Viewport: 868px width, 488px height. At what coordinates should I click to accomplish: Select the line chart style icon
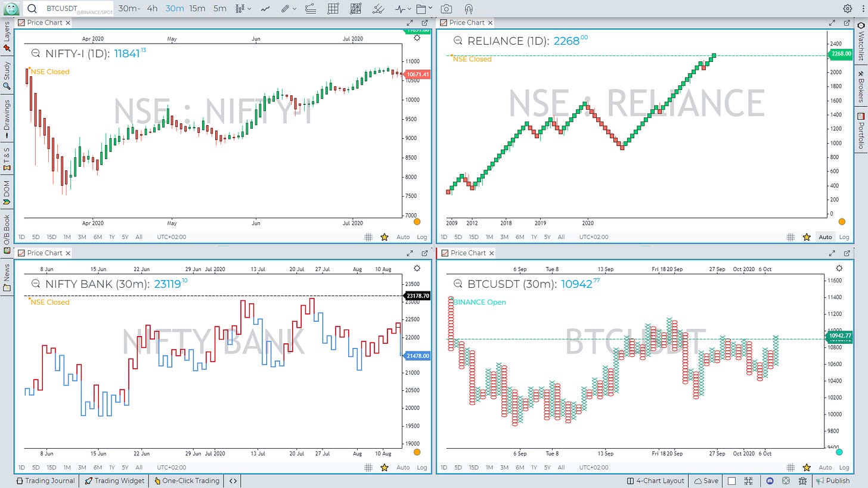tap(265, 8)
